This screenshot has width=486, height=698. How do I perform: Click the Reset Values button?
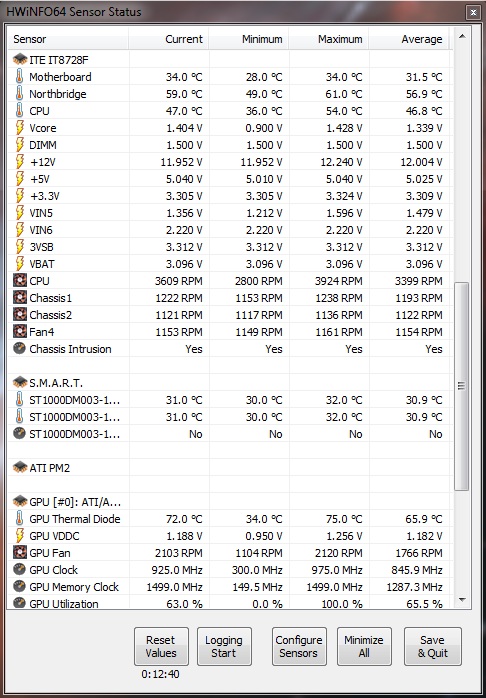pyautogui.click(x=161, y=646)
